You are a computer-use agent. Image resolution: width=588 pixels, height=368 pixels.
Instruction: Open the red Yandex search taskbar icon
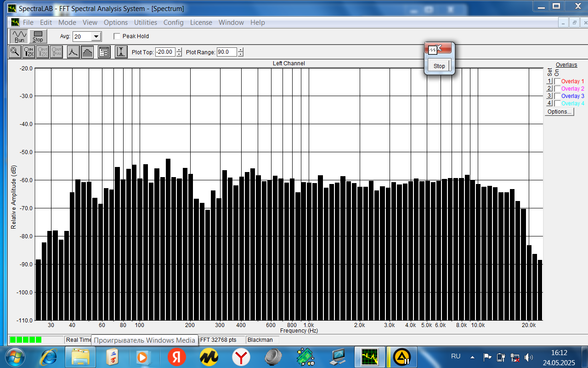177,356
